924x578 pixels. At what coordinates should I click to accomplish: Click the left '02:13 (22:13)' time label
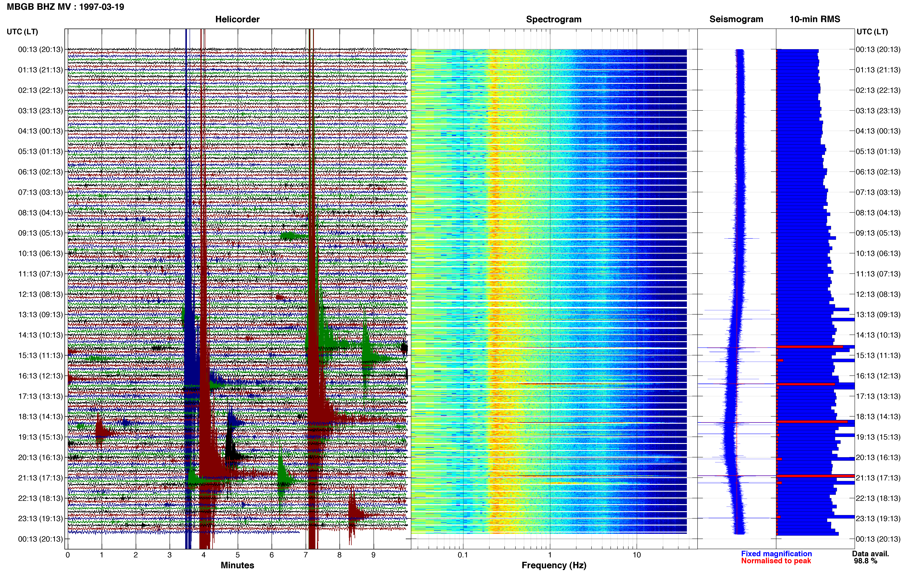(x=41, y=90)
